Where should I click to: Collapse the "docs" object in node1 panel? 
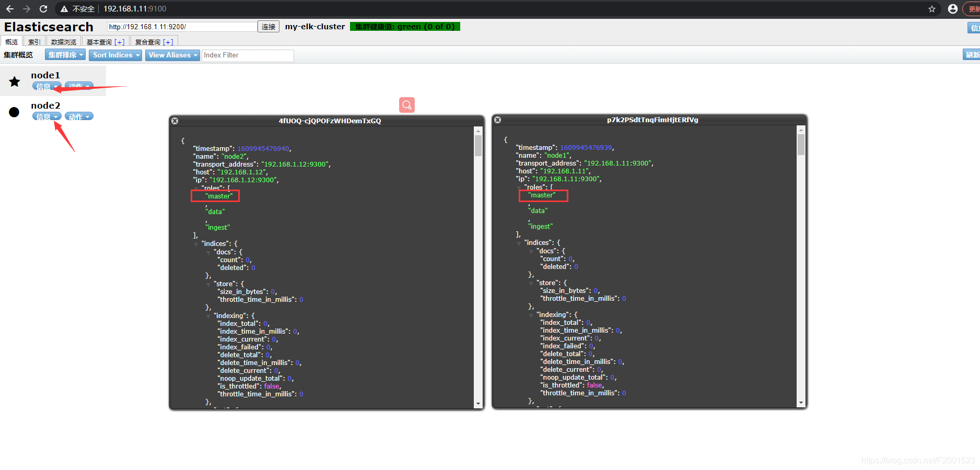coord(531,251)
